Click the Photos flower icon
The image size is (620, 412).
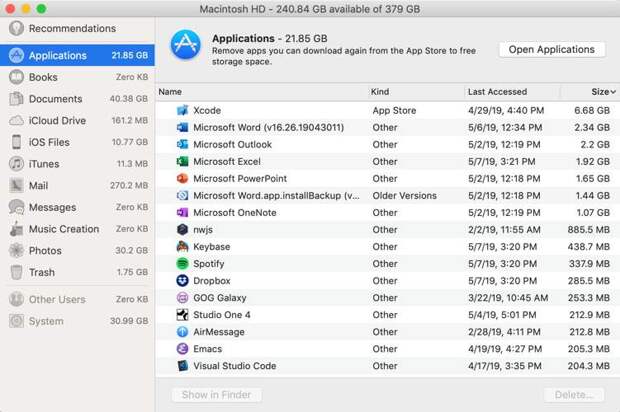16,251
